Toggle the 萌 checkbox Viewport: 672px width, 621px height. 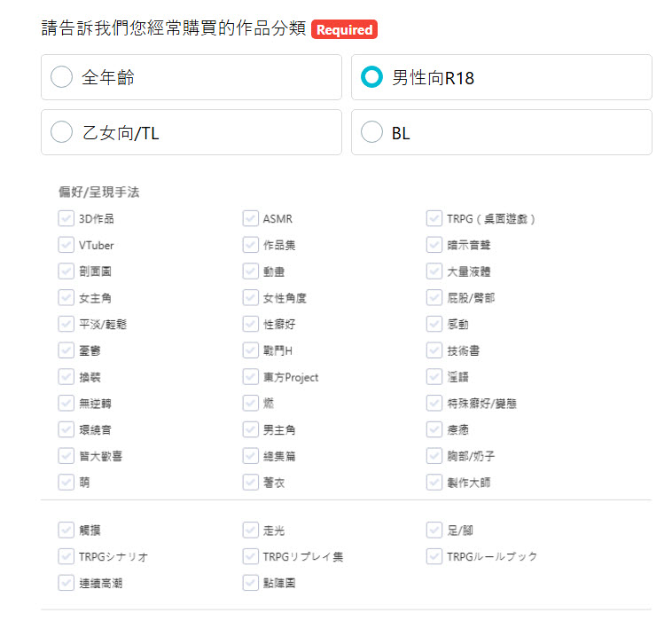click(66, 483)
